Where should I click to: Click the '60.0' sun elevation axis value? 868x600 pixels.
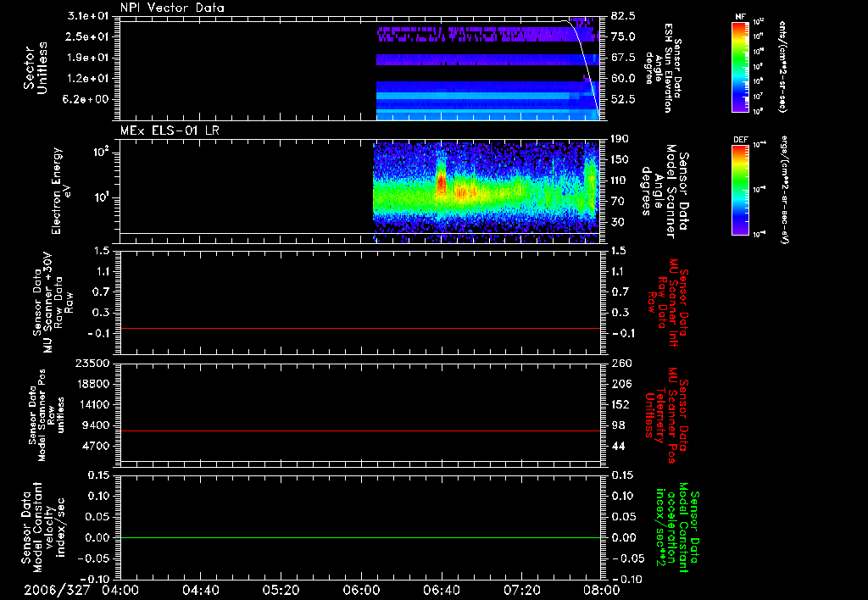pos(623,79)
